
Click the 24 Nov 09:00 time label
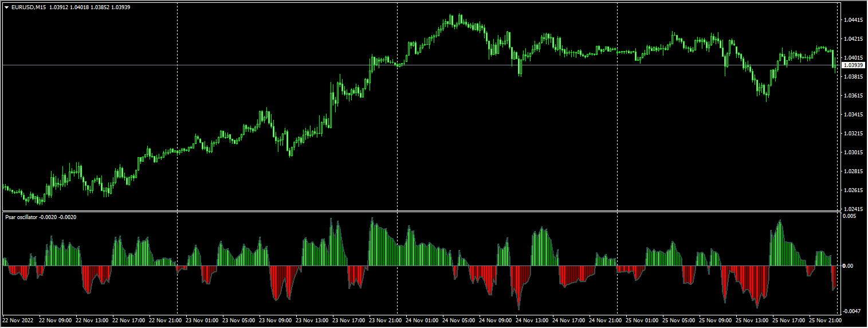pyautogui.click(x=496, y=321)
